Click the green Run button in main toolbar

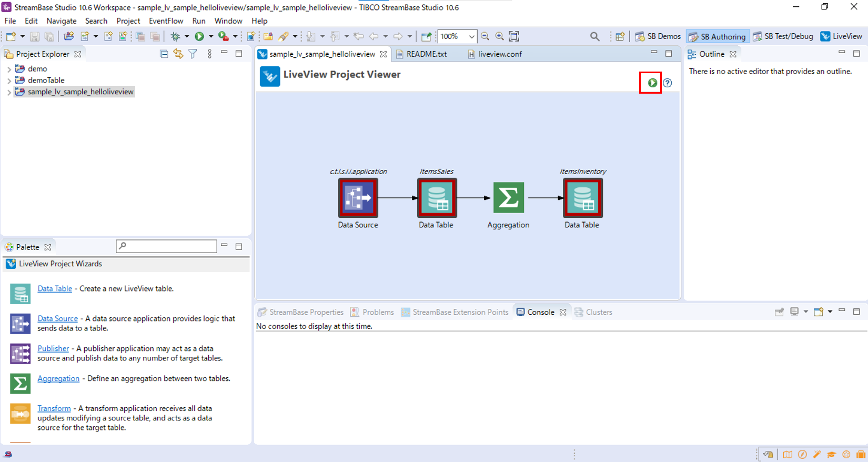(x=199, y=36)
